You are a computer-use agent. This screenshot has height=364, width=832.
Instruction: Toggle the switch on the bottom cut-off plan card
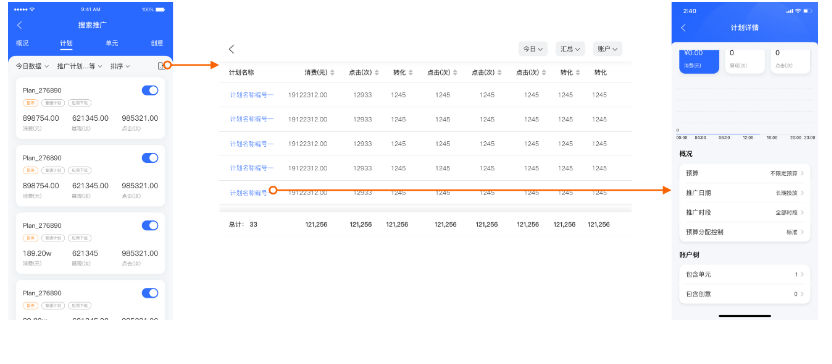[150, 293]
